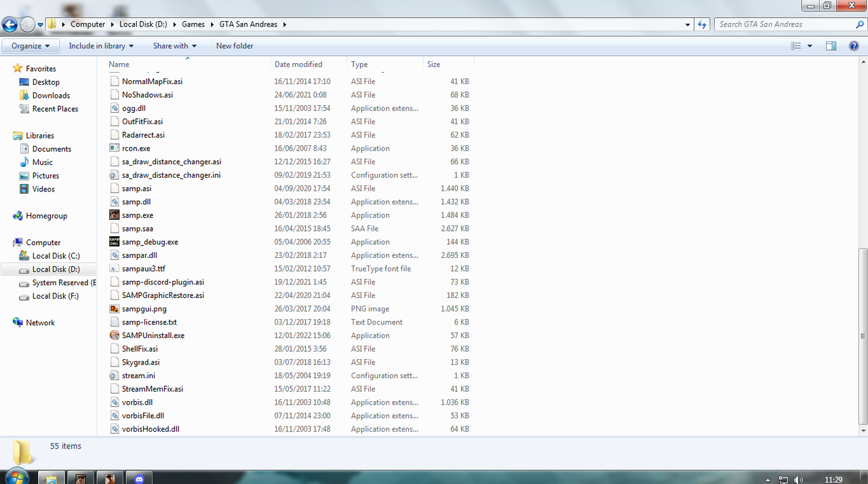Toggle the preview pane
The height and width of the screenshot is (484, 868).
click(x=831, y=46)
